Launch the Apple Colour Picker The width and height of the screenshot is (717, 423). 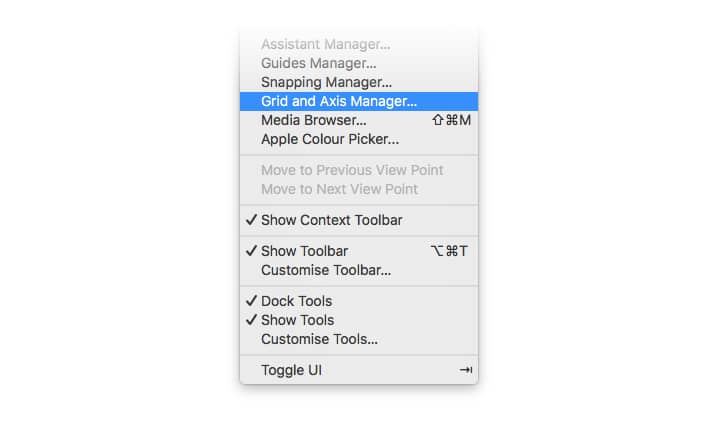tap(359, 139)
